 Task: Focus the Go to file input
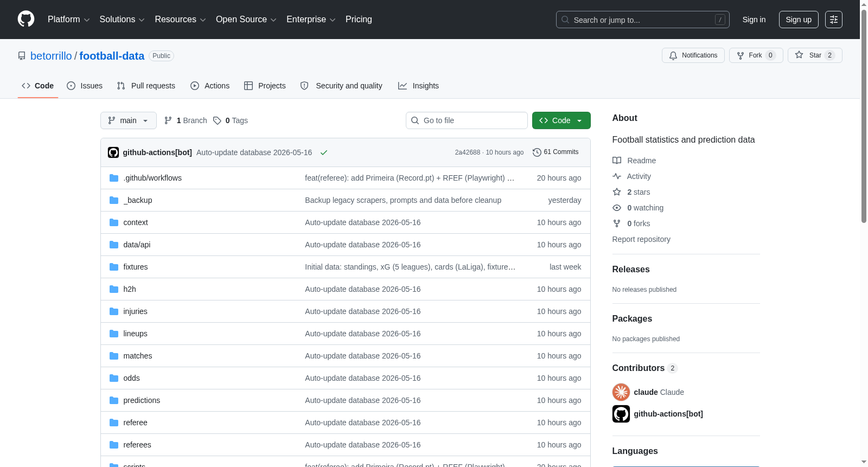click(467, 120)
